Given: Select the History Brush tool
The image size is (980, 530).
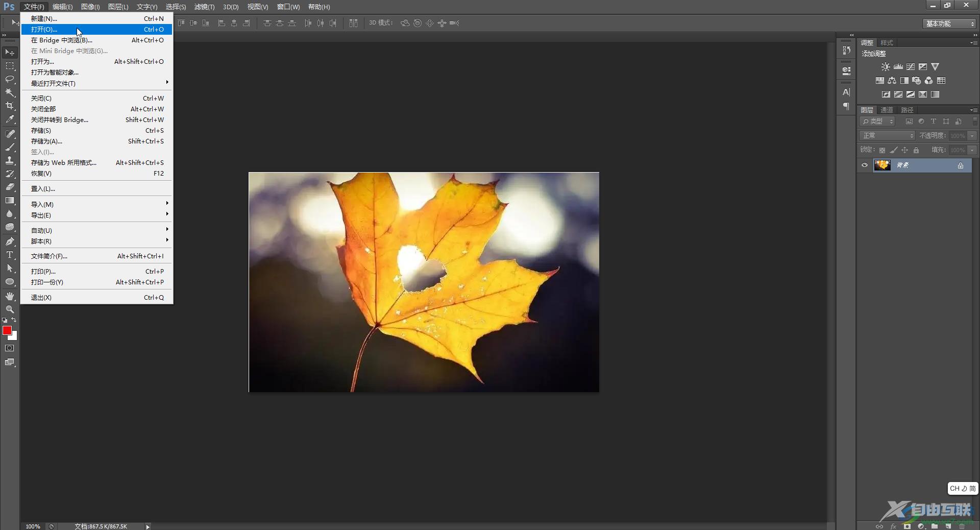Looking at the screenshot, I should point(10,174).
